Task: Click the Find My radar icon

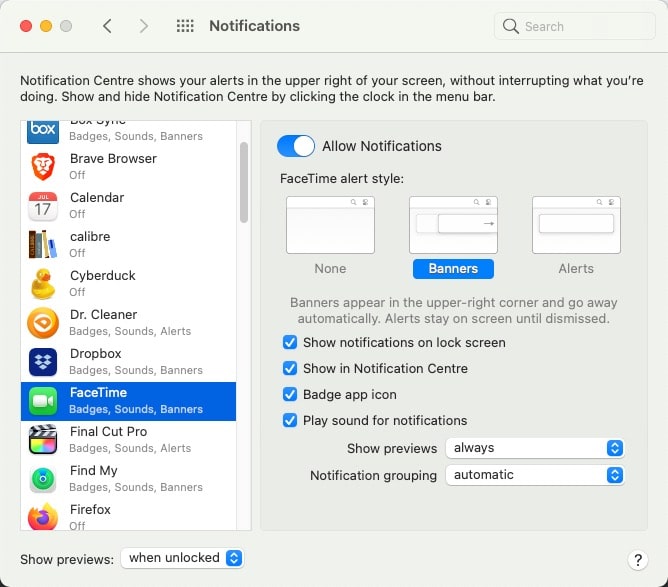Action: (43, 479)
